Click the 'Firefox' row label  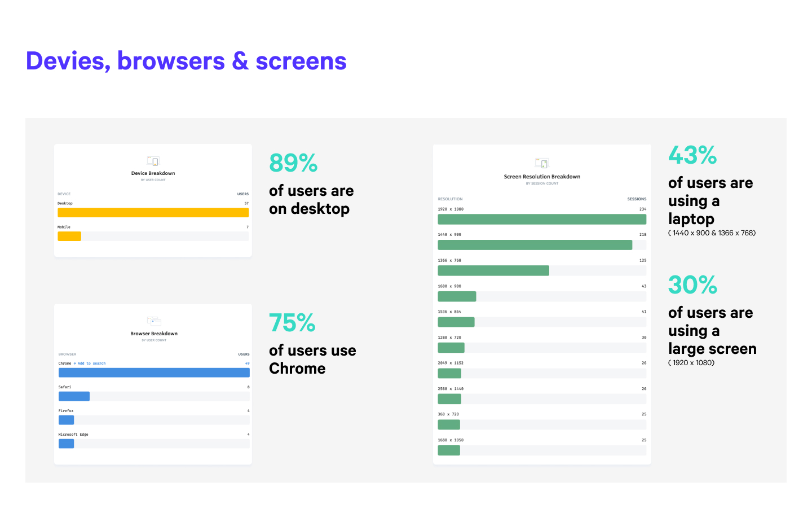tap(66, 411)
